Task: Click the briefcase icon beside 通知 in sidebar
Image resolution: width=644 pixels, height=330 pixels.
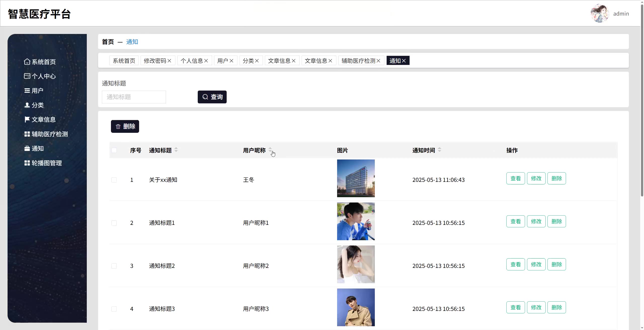Action: 27,148
